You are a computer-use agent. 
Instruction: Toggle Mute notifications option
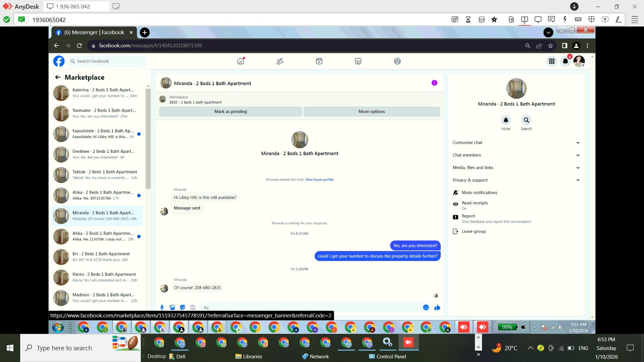(479, 193)
